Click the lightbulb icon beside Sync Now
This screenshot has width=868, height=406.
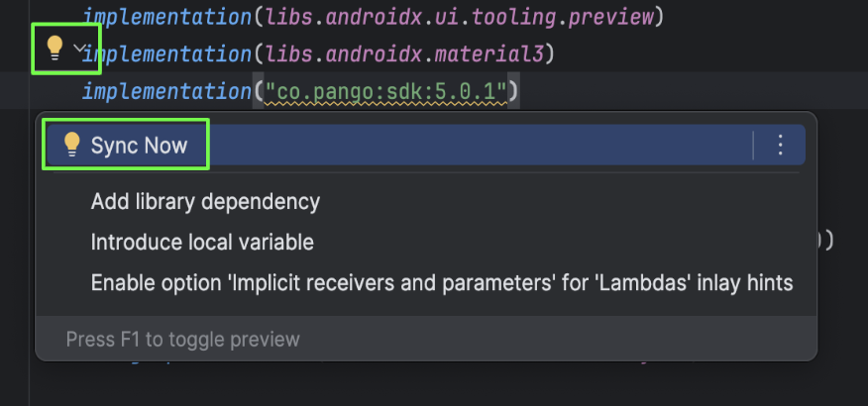pyautogui.click(x=71, y=145)
